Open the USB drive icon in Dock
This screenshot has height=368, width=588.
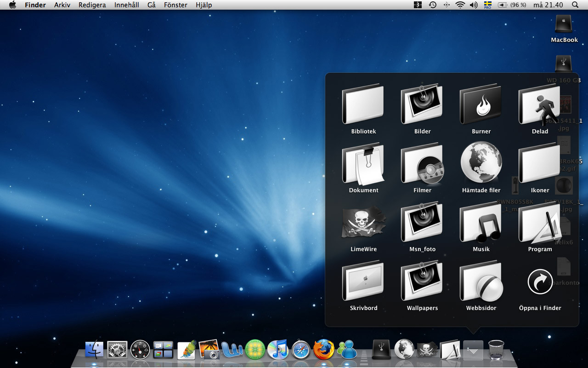381,350
